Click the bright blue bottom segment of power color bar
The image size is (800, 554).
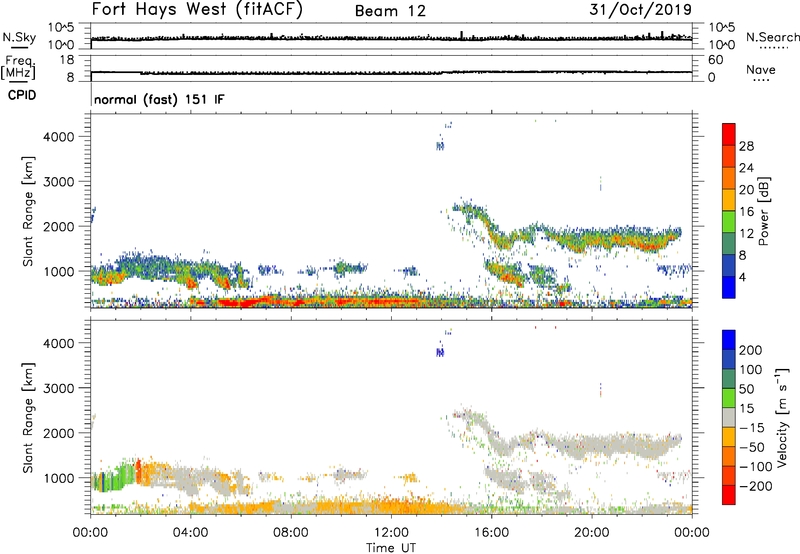click(729, 288)
